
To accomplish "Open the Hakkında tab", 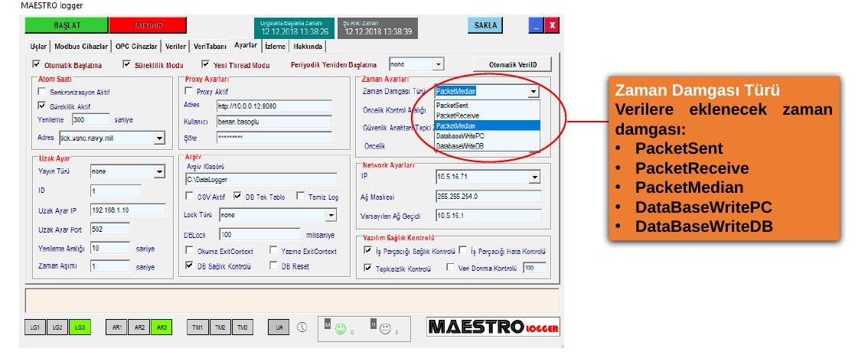I will click(307, 47).
